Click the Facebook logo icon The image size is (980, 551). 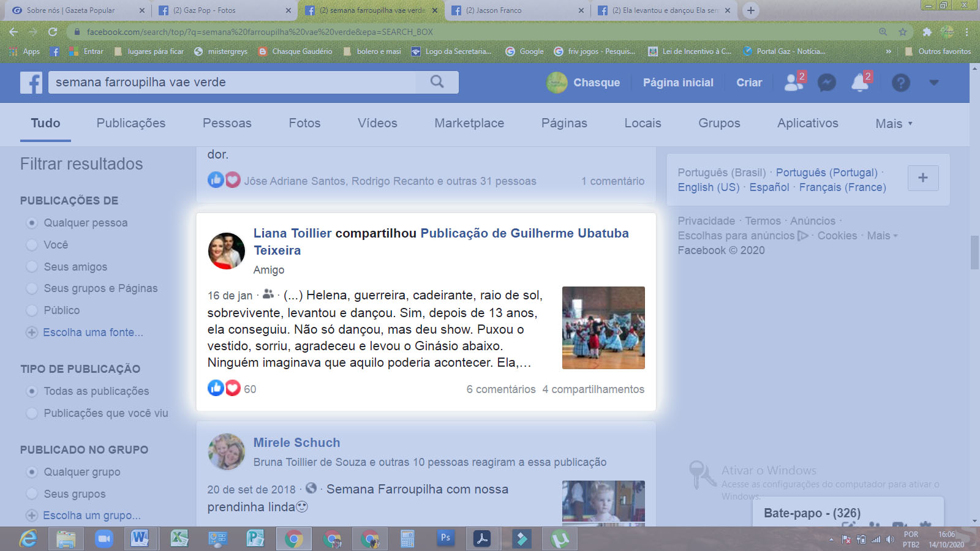31,83
